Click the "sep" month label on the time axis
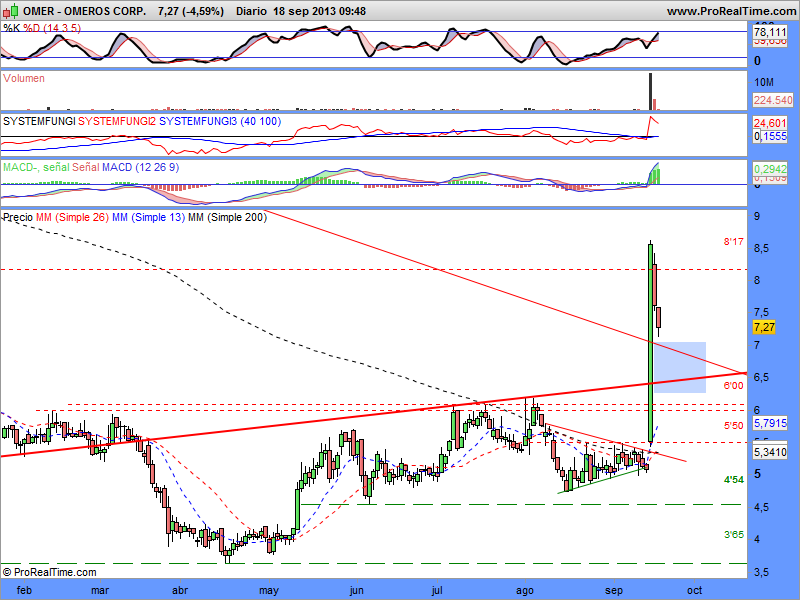Screen dimensions: 800x600 (x=614, y=590)
